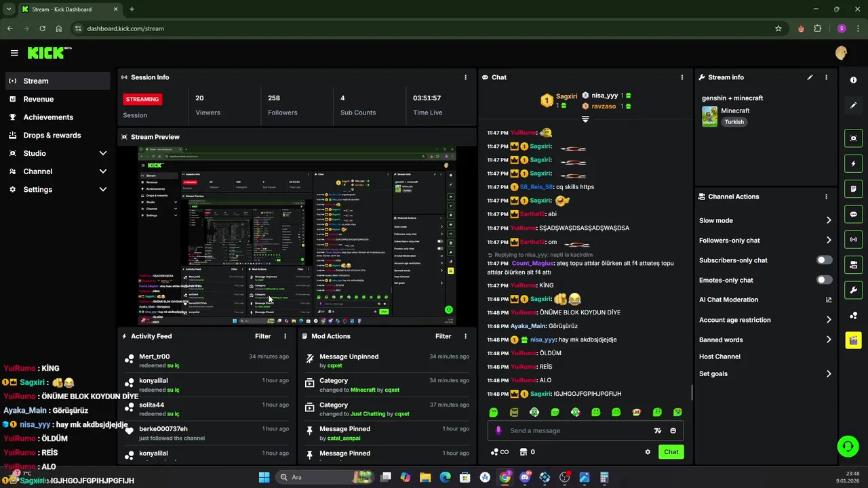The width and height of the screenshot is (868, 488).
Task: Toggle the chat bubble widget icon in sidebar
Action: [853, 214]
